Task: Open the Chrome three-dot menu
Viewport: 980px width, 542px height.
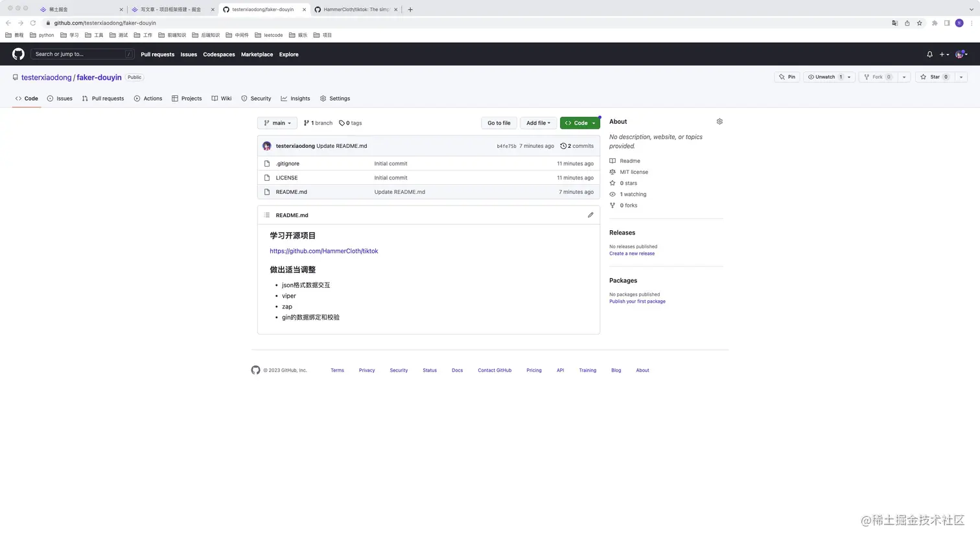Action: click(x=972, y=23)
